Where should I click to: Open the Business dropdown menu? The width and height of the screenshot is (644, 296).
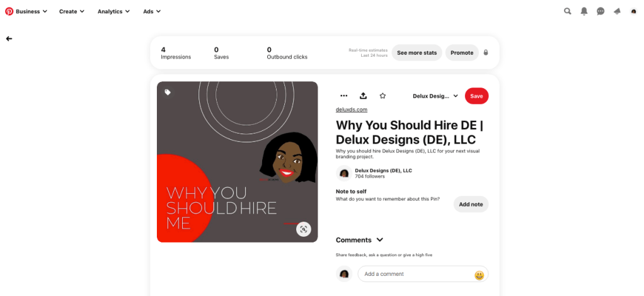[x=32, y=11]
